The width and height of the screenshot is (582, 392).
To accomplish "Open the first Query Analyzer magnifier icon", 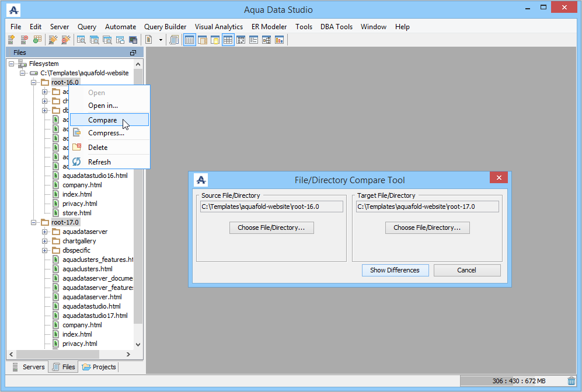I will [81, 40].
